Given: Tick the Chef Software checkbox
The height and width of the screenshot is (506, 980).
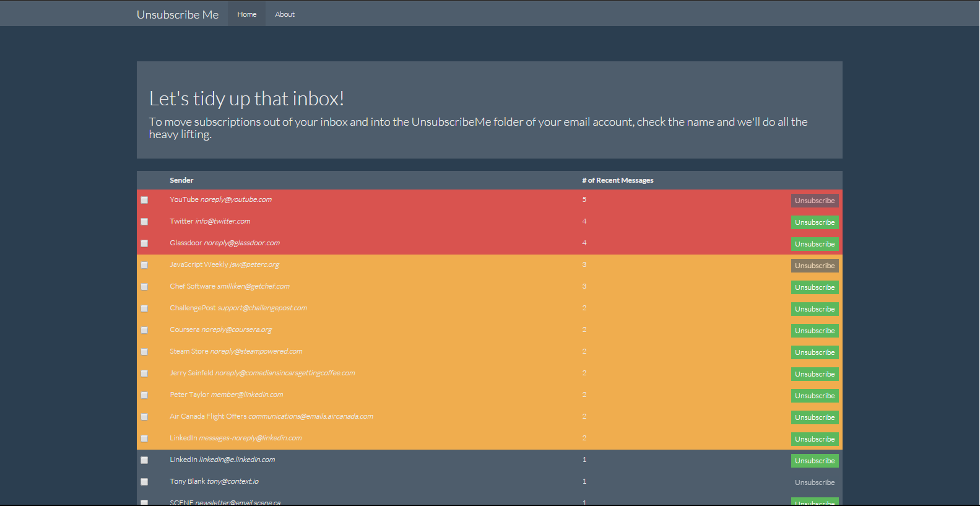Looking at the screenshot, I should (144, 287).
